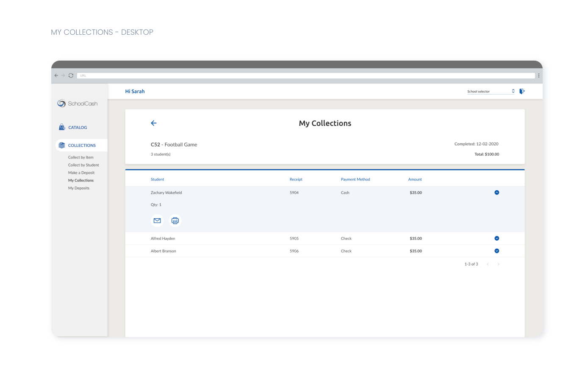Expand Albert Branson row details
This screenshot has height=367, width=588.
[x=497, y=251]
